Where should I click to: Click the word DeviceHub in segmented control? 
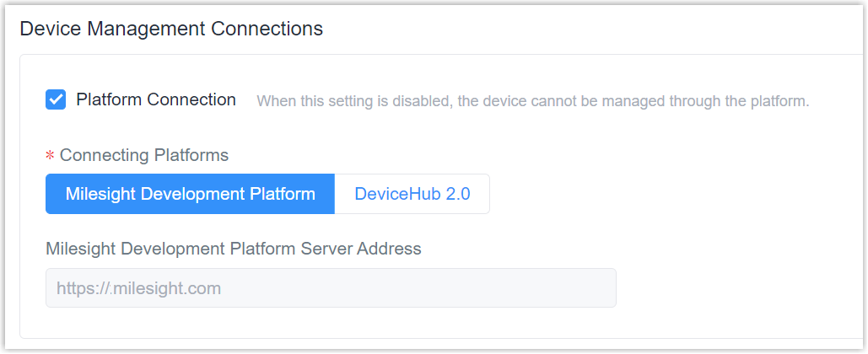(x=396, y=194)
